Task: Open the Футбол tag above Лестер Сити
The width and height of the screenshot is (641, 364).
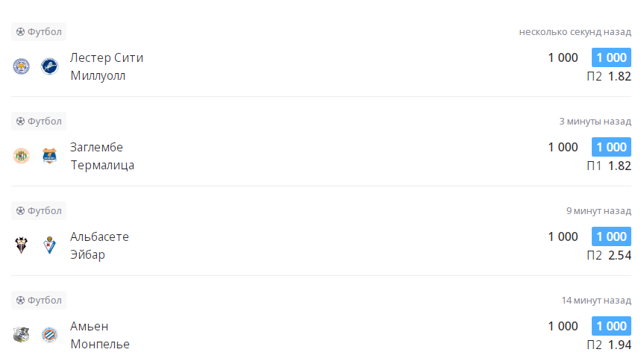Action: [x=39, y=31]
